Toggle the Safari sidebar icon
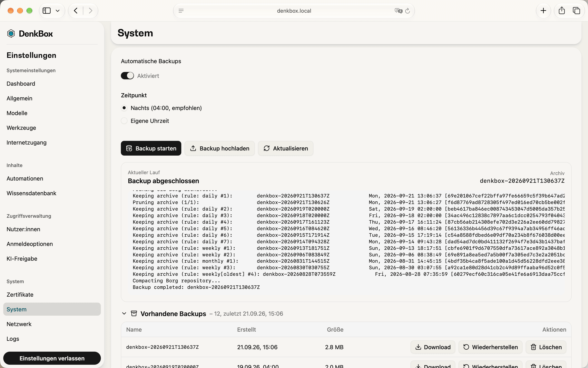The height and width of the screenshot is (368, 588). click(47, 11)
